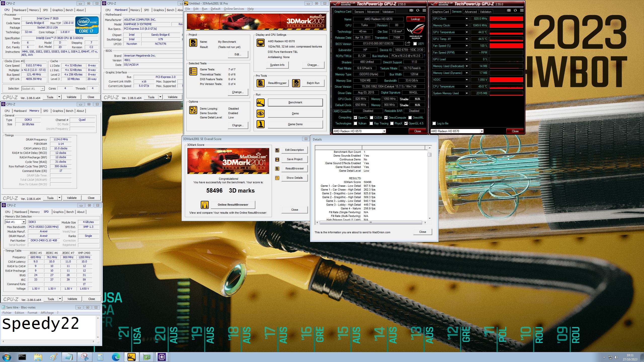This screenshot has width=644, height=362.
Task: Toggle the Vulkan checkbox
Action: 355,123
